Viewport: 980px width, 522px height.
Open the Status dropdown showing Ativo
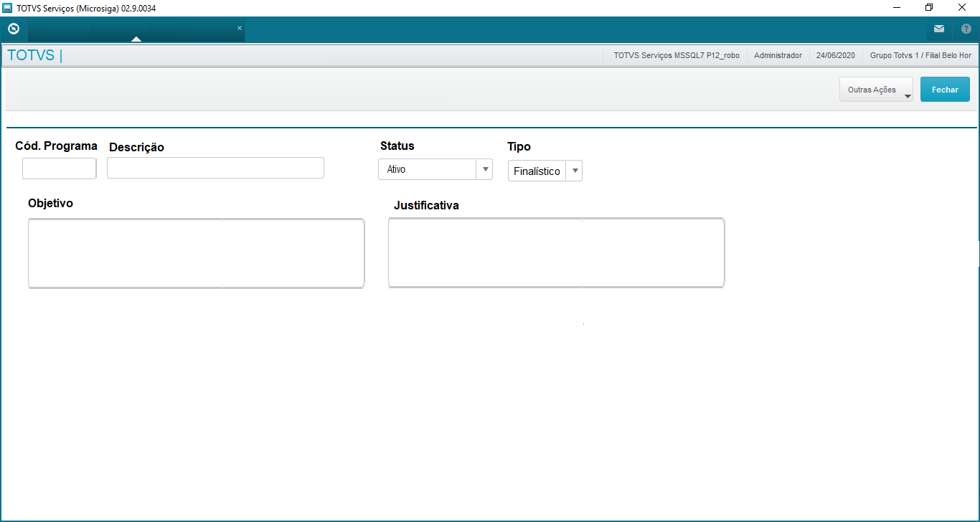pyautogui.click(x=435, y=169)
